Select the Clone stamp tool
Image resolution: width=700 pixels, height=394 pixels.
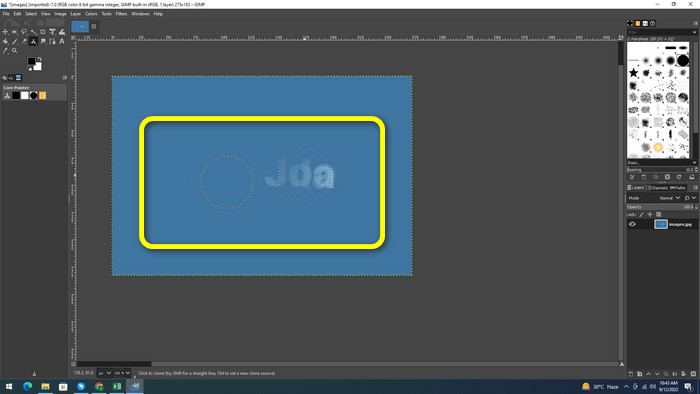33,41
